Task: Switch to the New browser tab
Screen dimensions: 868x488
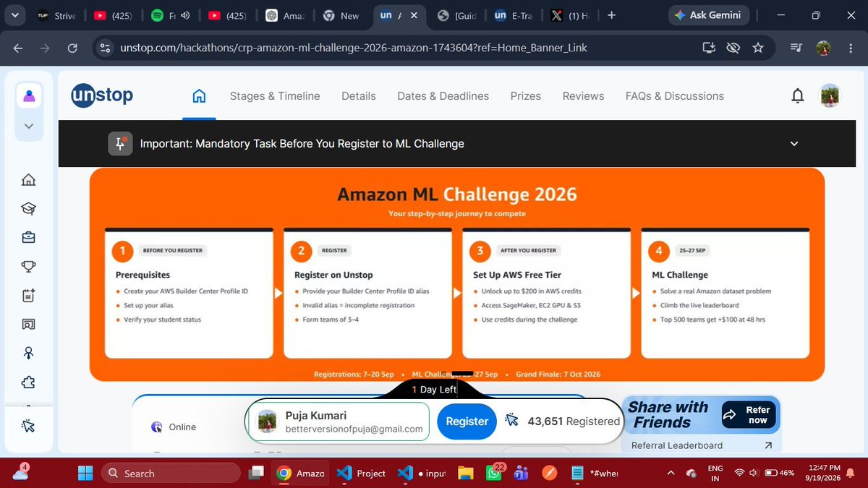Action: click(341, 15)
